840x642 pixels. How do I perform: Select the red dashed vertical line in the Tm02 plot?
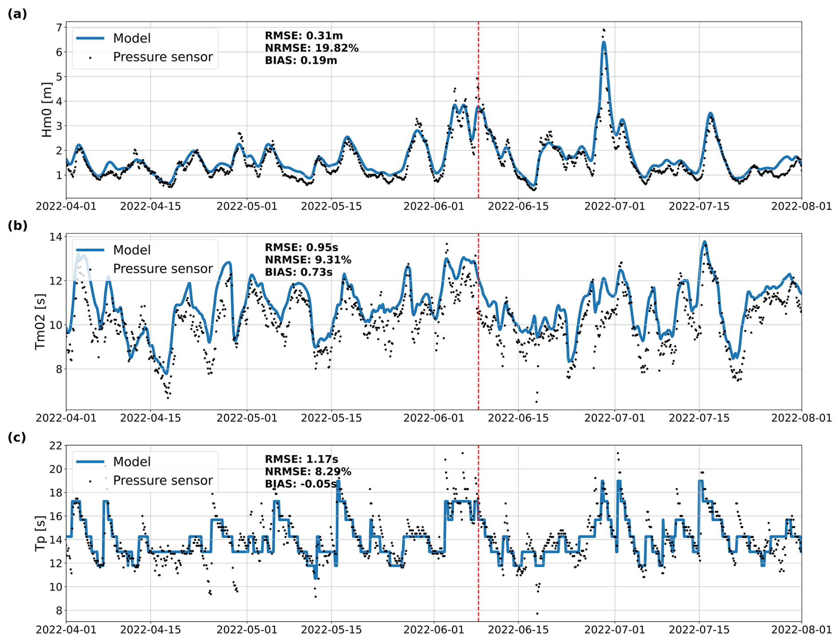coord(478,355)
